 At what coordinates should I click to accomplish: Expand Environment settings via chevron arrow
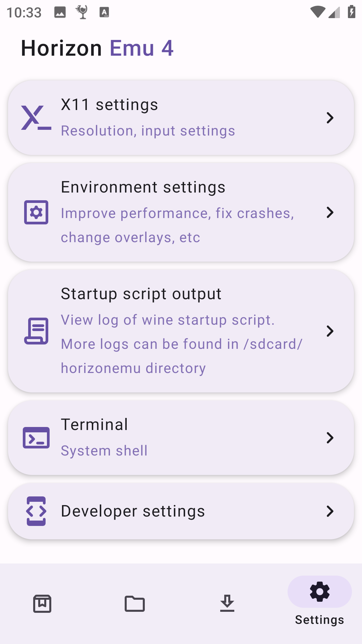[330, 212]
